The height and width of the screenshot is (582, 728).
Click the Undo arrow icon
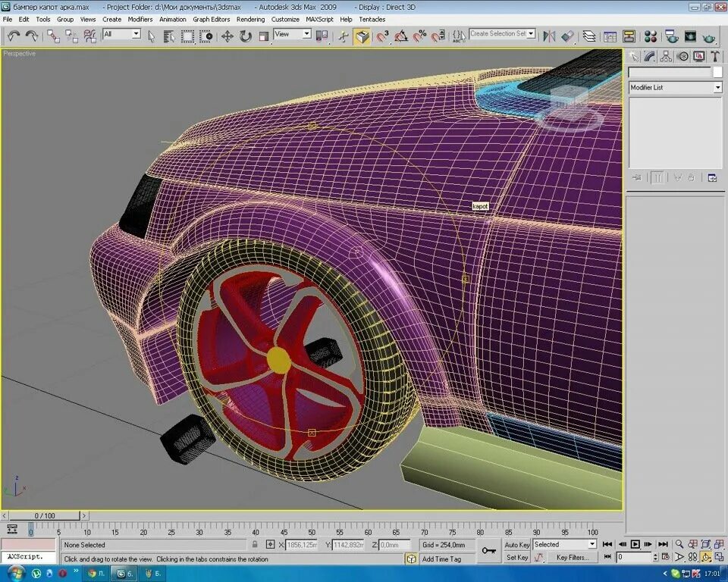tap(14, 36)
